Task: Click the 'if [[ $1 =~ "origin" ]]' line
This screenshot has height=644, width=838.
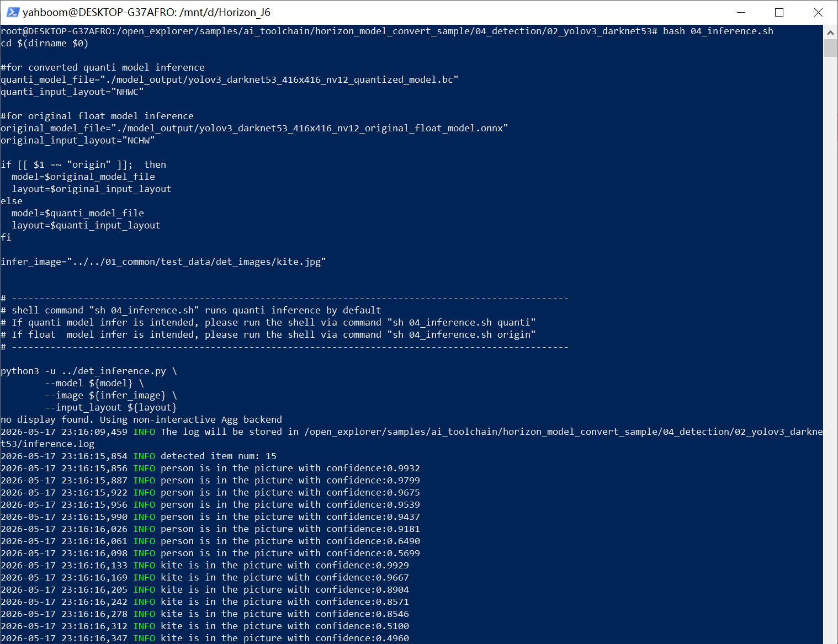Action: click(83, 164)
